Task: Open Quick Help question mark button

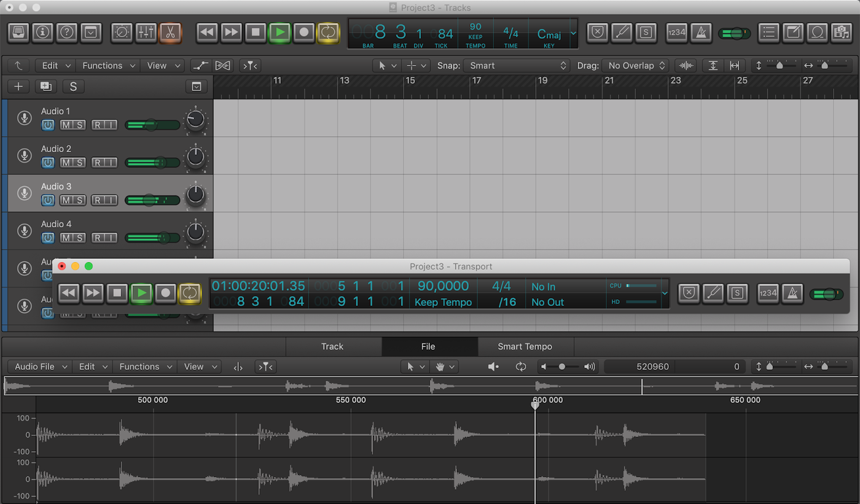Action: pos(66,32)
